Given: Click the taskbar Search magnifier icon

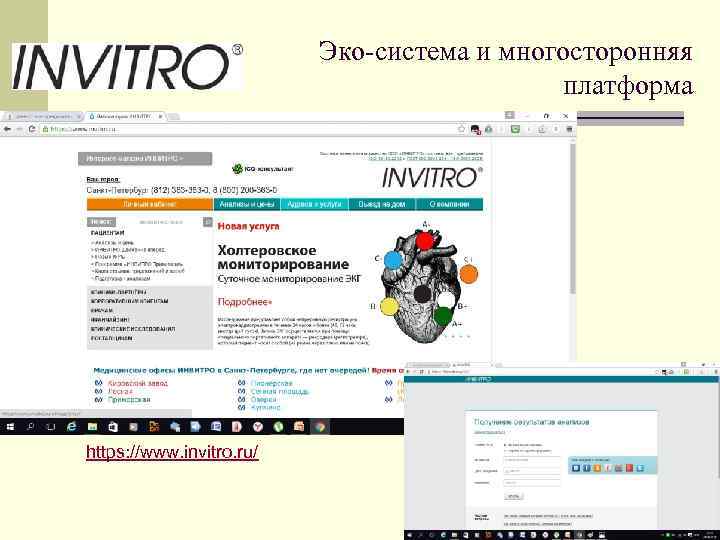Looking at the screenshot, I should point(30,427).
